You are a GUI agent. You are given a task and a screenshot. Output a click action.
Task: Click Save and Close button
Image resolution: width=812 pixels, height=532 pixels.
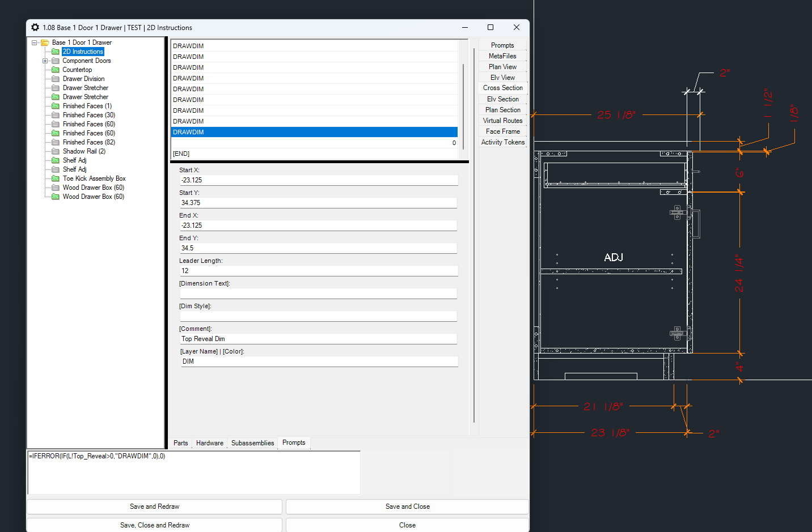point(407,507)
